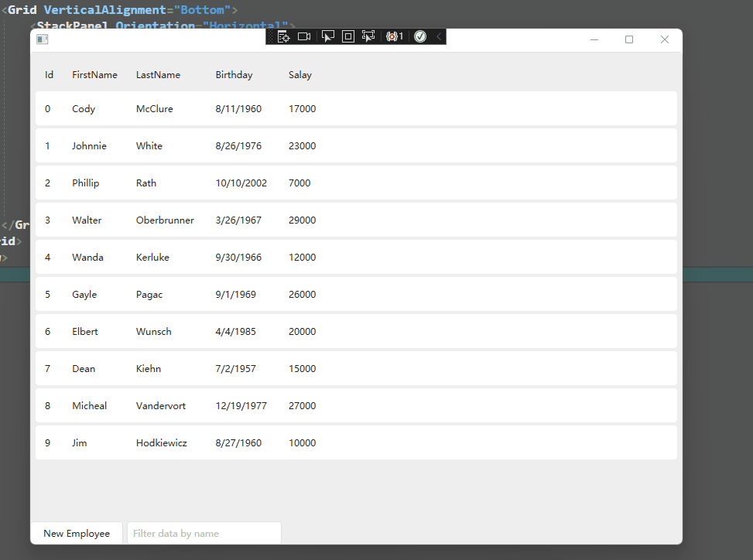
Task: Click salary value 29000
Action: [303, 220]
